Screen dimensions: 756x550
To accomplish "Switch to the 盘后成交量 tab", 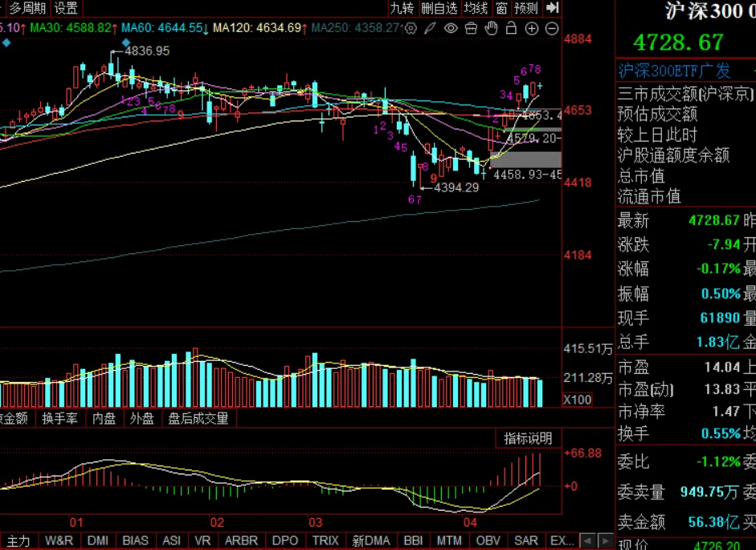I will [x=198, y=418].
